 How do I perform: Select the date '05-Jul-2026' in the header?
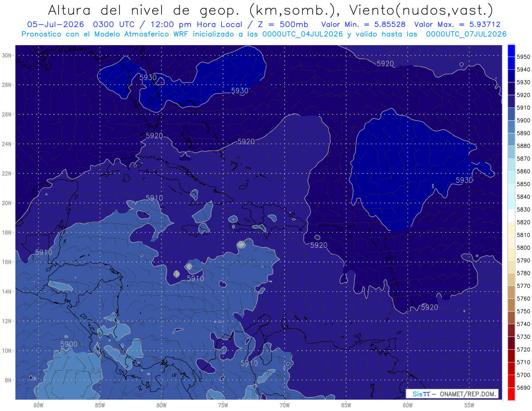click(55, 24)
